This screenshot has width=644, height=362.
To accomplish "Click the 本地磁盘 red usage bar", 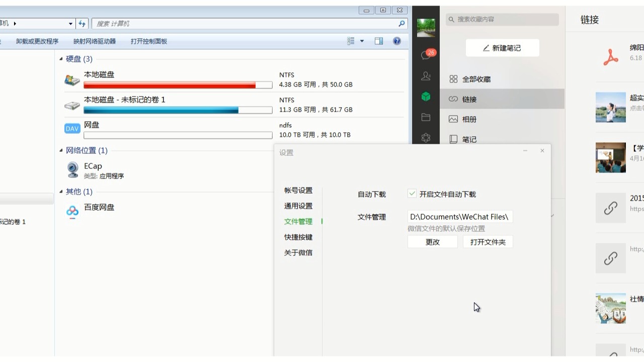I will (x=178, y=85).
